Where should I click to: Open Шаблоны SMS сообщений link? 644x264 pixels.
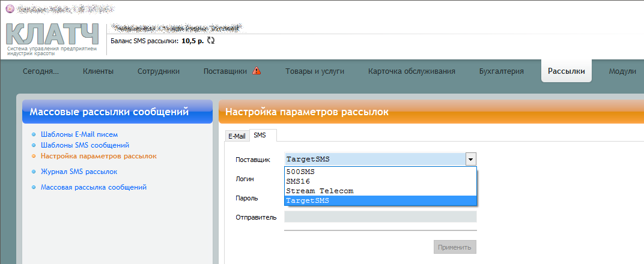point(85,145)
